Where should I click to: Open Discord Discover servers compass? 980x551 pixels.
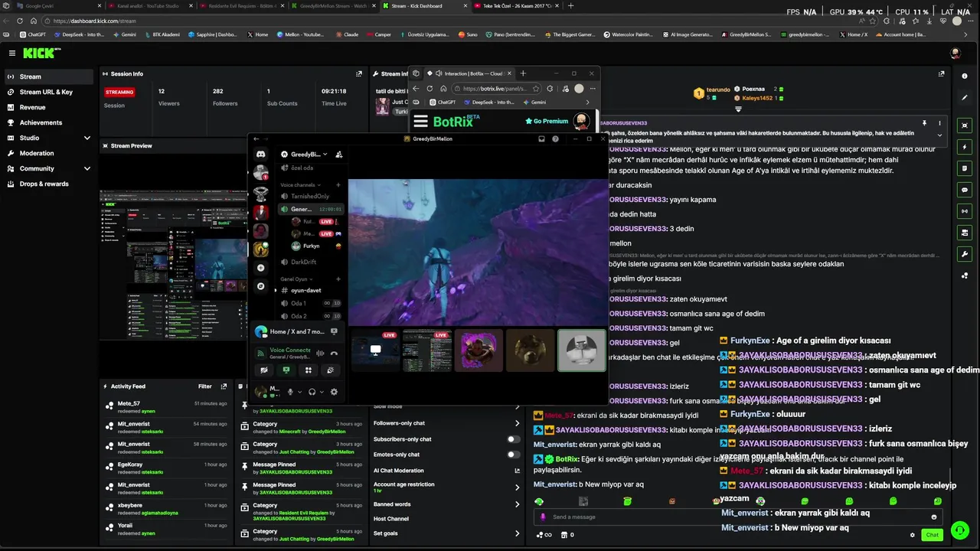click(261, 286)
